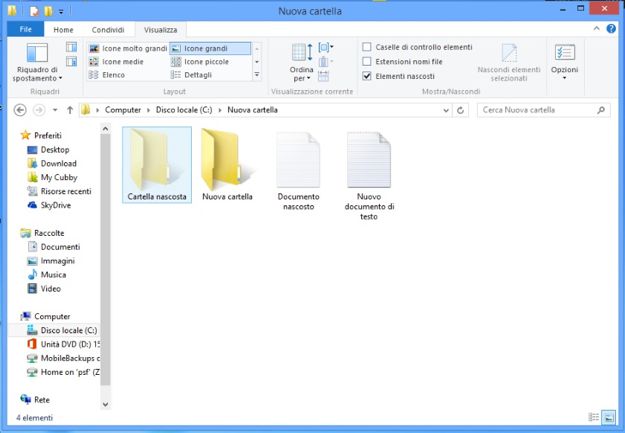Click the group by icon

point(326,48)
